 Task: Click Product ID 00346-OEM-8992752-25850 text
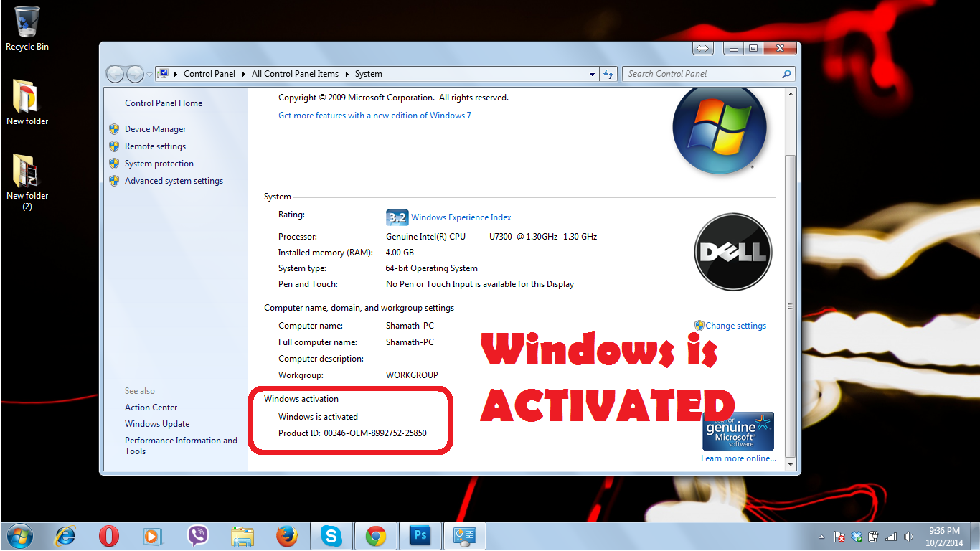click(352, 433)
